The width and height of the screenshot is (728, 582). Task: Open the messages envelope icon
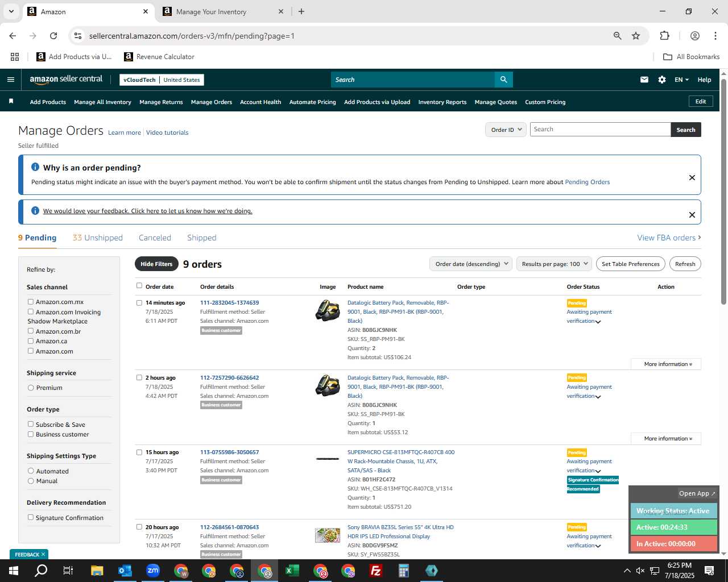pos(644,80)
